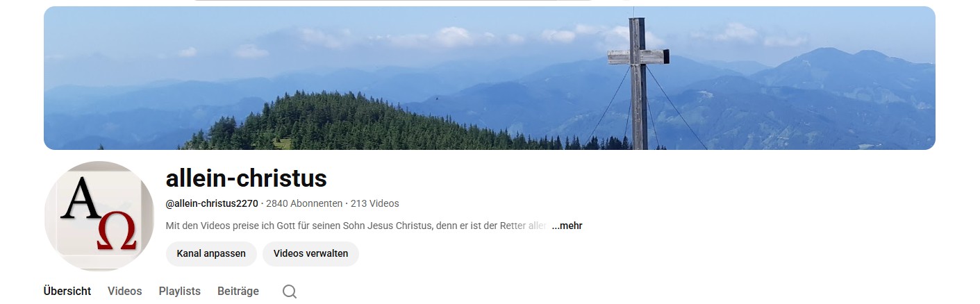Select the Übersicht tab
The image size is (980, 304).
pos(67,292)
